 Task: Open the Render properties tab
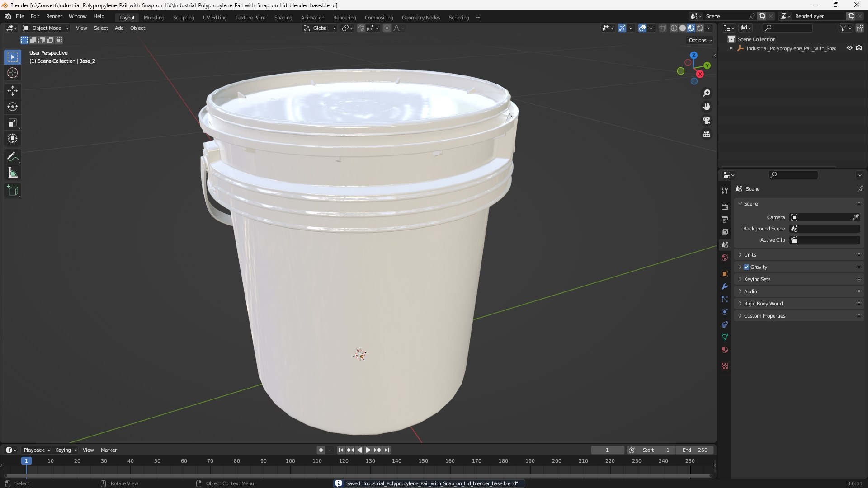(x=725, y=206)
